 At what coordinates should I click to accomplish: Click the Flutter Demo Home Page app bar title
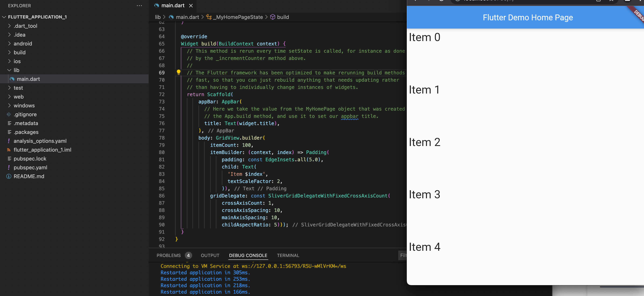pos(528,17)
